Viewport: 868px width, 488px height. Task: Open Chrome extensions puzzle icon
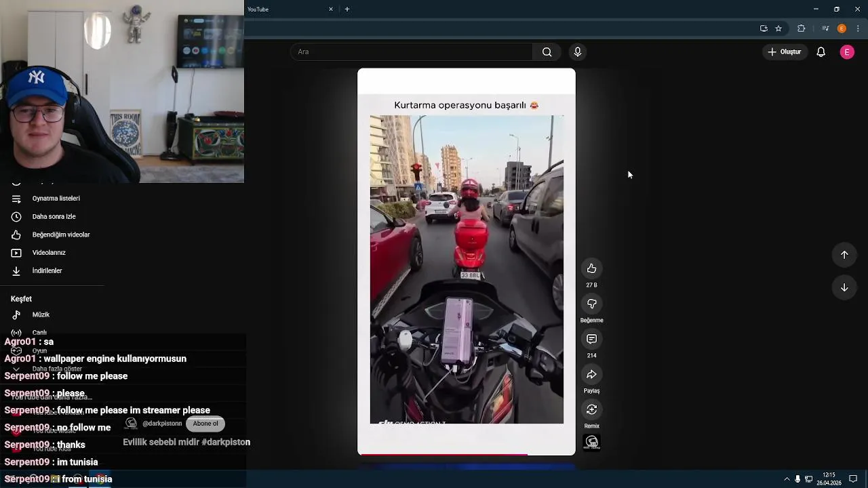(801, 28)
